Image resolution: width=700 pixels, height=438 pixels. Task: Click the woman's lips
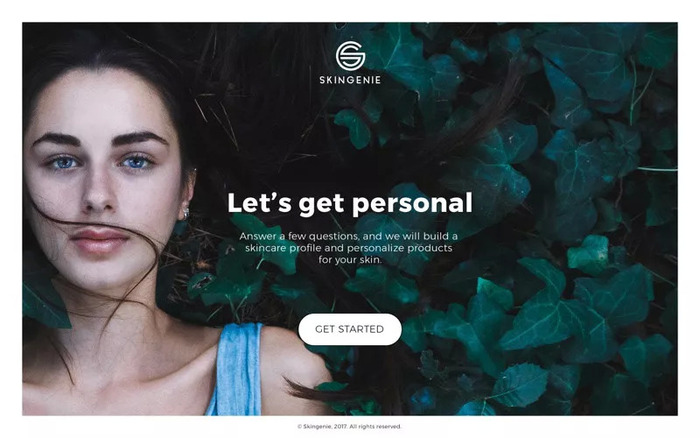pyautogui.click(x=100, y=240)
